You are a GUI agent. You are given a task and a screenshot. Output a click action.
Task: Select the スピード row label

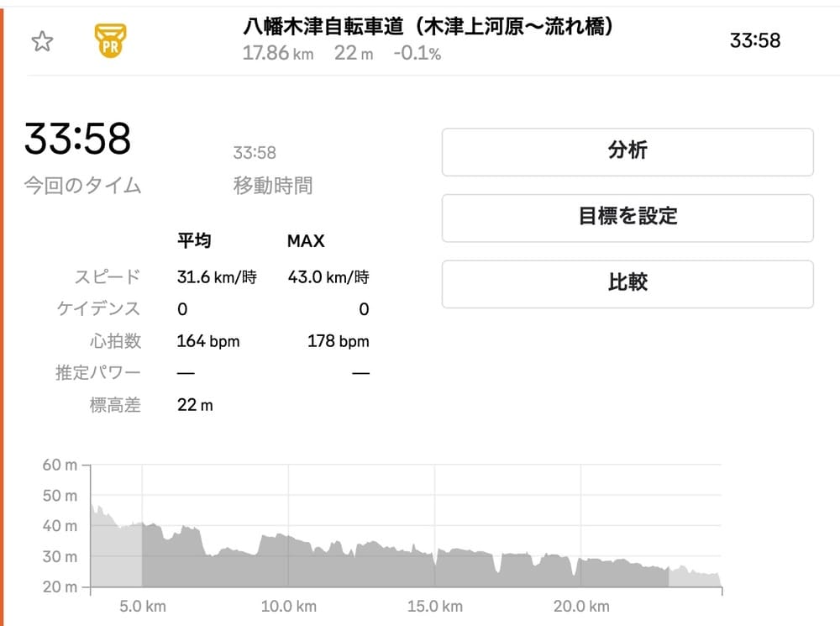coord(108,276)
